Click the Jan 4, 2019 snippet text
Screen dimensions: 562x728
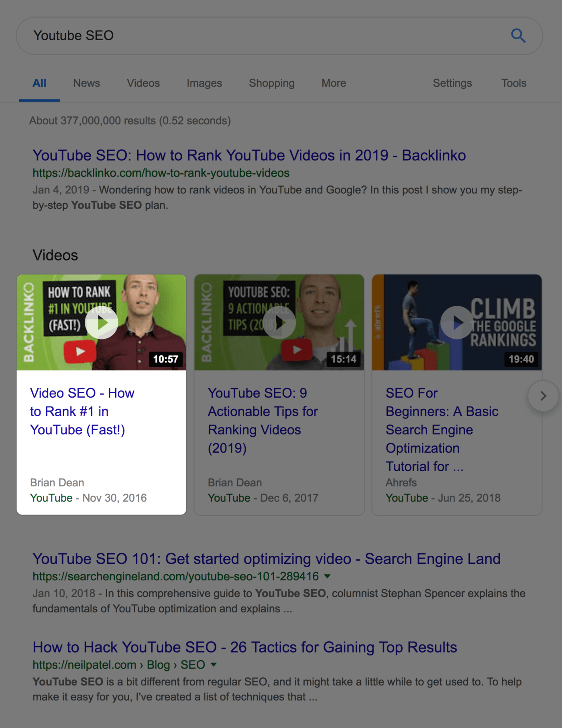(x=277, y=197)
